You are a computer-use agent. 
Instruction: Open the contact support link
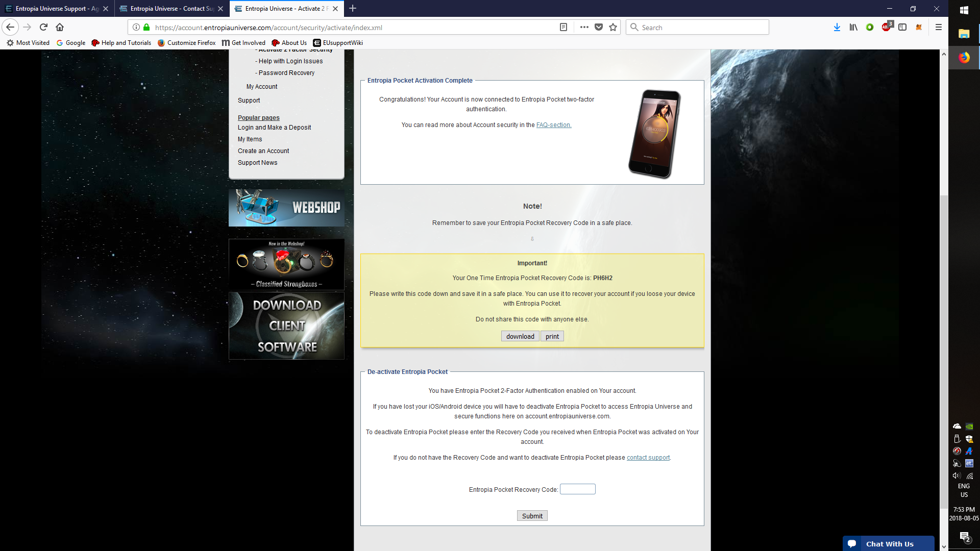(648, 458)
